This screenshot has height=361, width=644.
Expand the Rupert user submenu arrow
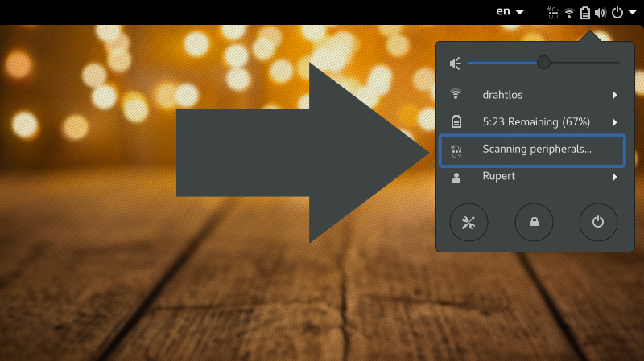tap(614, 177)
